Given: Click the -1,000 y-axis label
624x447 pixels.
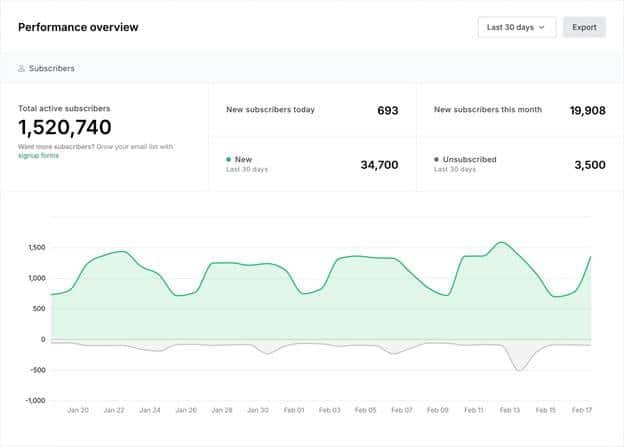Looking at the screenshot, I should tap(36, 400).
